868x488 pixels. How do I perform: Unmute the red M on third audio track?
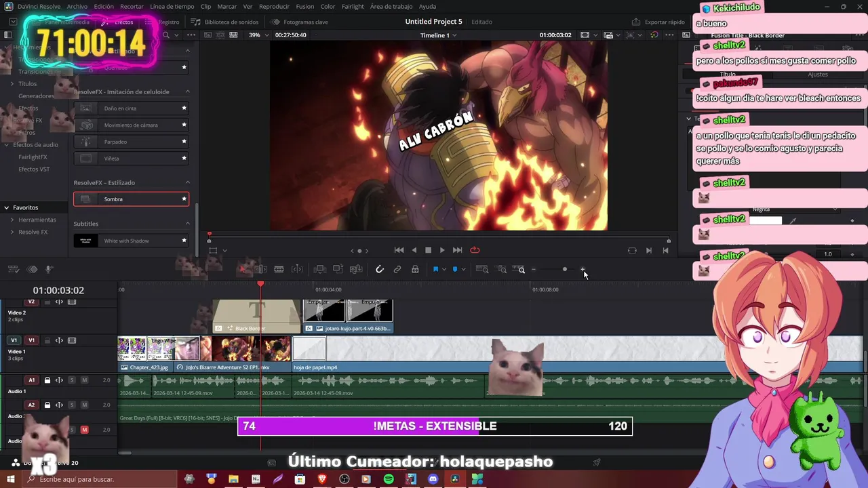pos(85,430)
